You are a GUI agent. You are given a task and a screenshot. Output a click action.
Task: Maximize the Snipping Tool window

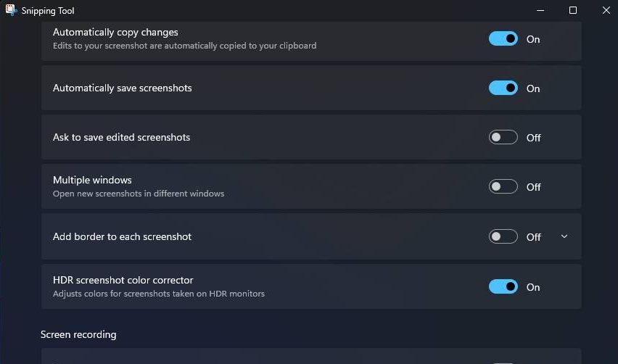573,10
